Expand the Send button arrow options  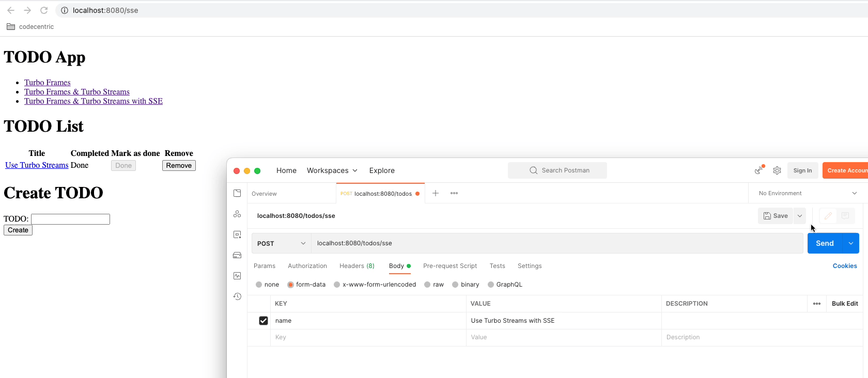[x=850, y=243]
